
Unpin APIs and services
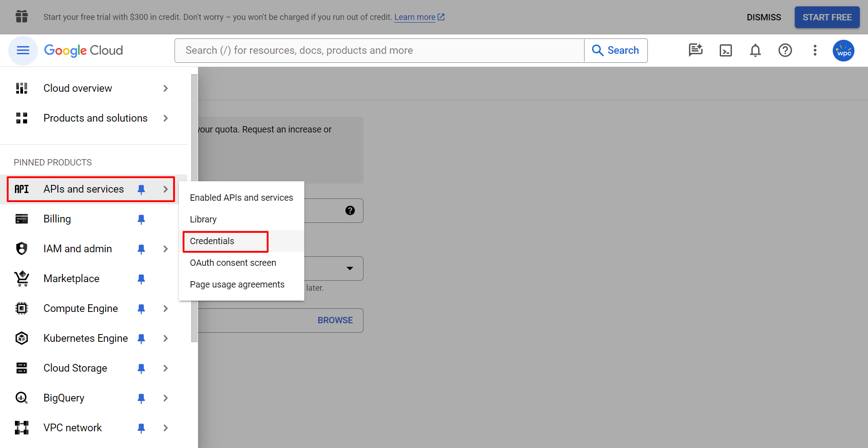(141, 189)
